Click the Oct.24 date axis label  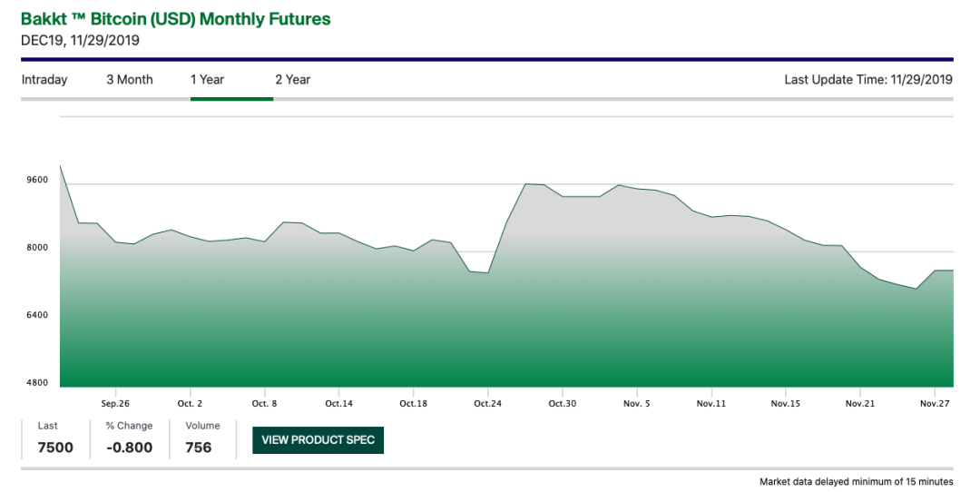487,404
